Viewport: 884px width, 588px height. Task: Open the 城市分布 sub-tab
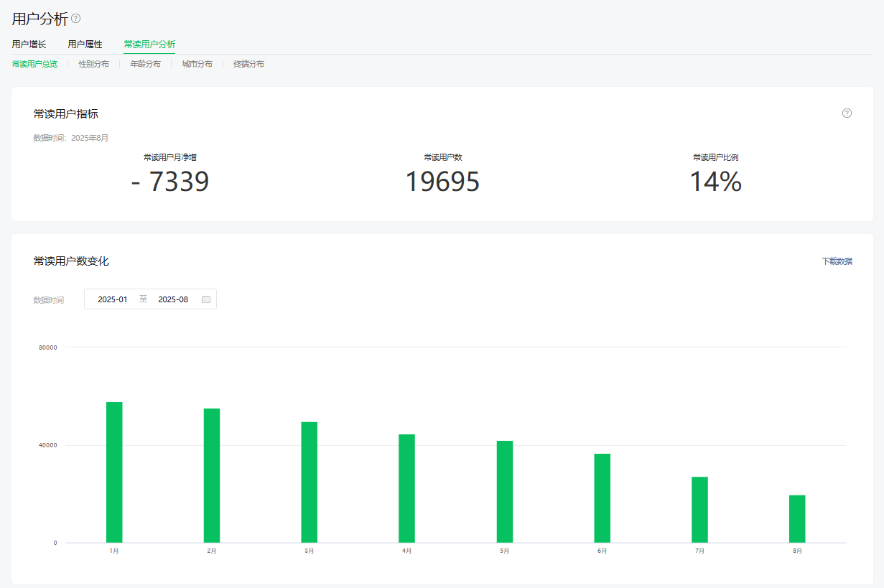pos(197,64)
